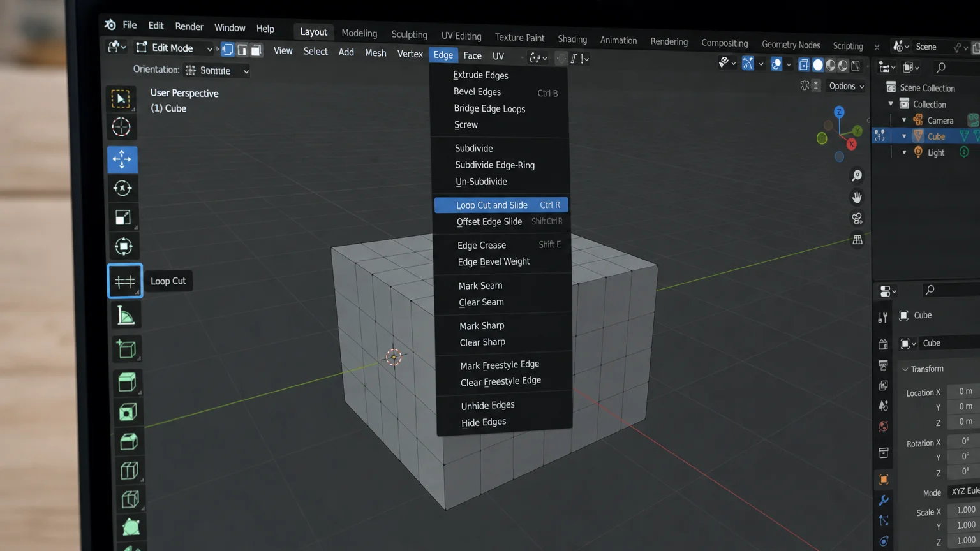Open the Options dropdown

point(847,86)
